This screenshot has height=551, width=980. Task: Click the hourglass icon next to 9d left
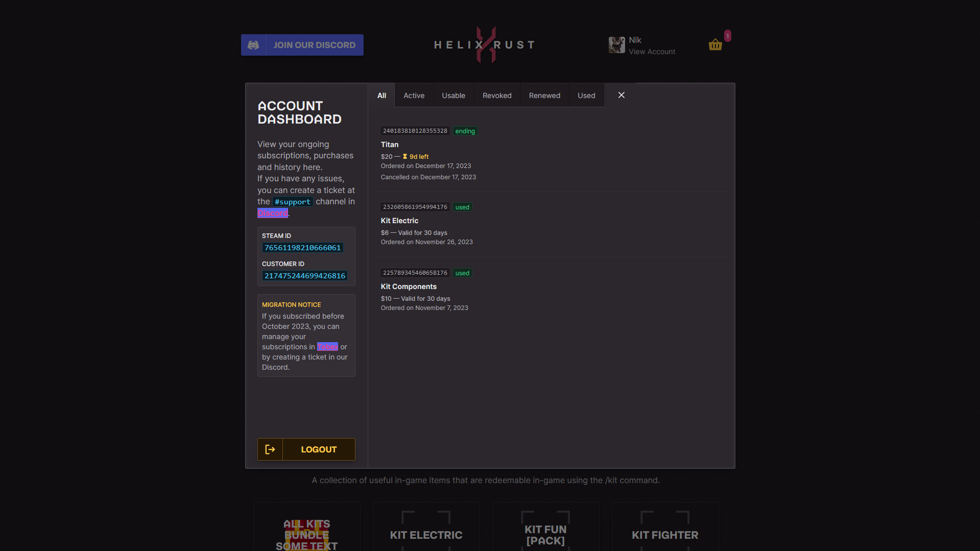(x=405, y=156)
